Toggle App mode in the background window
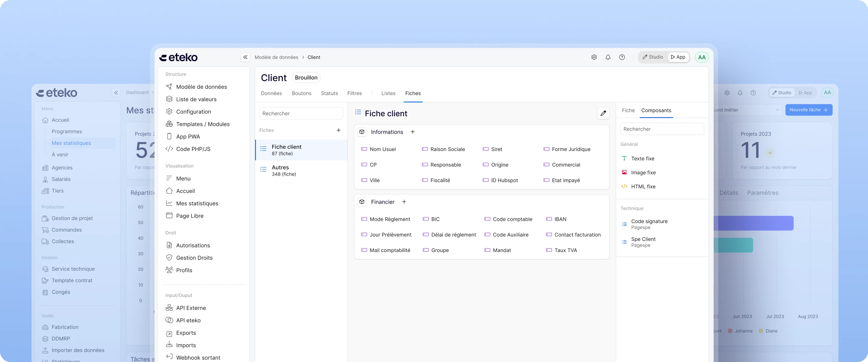This screenshot has height=362, width=868. [x=805, y=93]
